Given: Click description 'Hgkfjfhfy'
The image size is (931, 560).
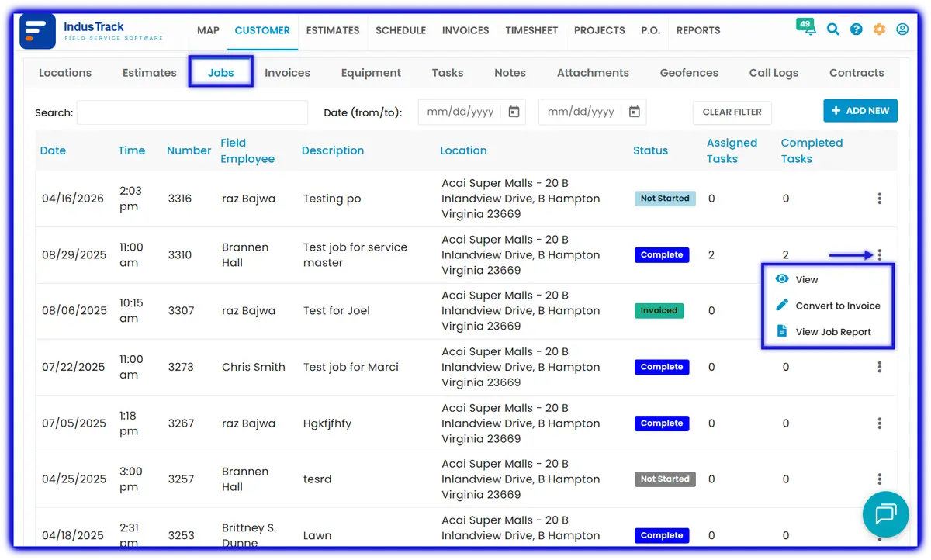Looking at the screenshot, I should pyautogui.click(x=327, y=423).
